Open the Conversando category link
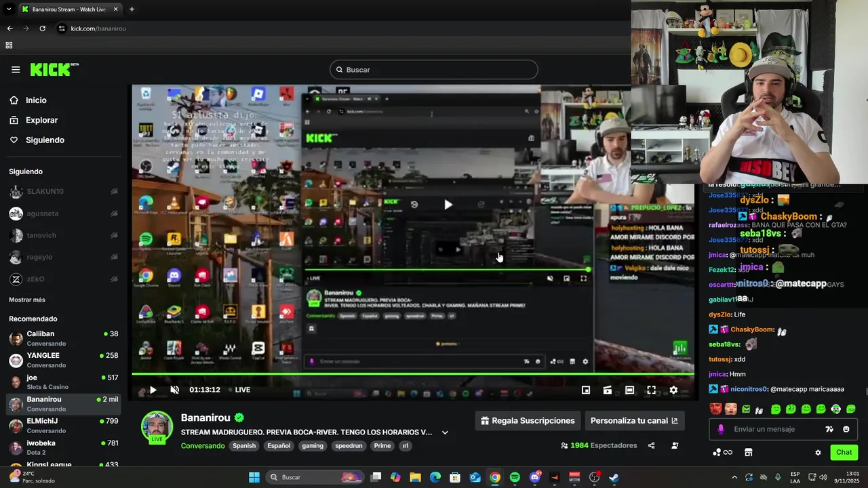This screenshot has width=868, height=488. 203,446
